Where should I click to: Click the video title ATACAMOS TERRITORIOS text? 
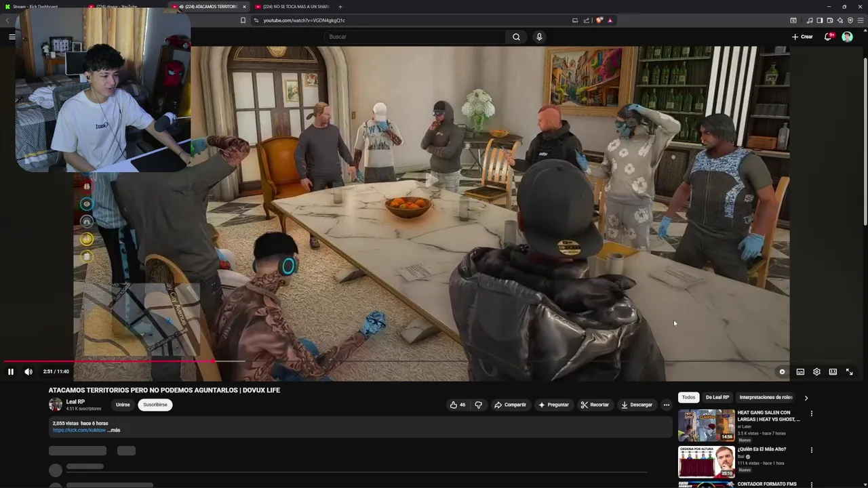click(x=164, y=390)
